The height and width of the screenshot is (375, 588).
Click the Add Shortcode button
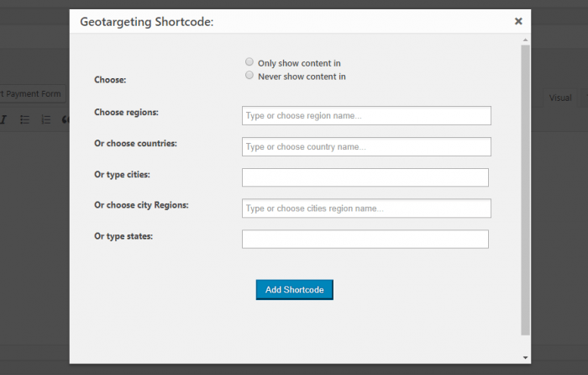click(294, 290)
